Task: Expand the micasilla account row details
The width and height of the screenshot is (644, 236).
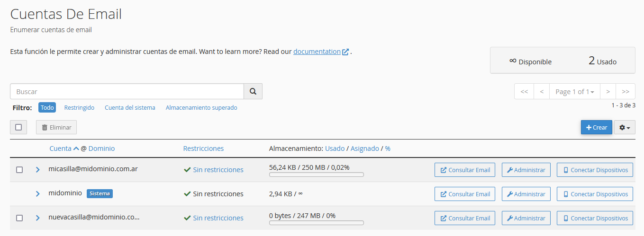Action: [x=38, y=169]
